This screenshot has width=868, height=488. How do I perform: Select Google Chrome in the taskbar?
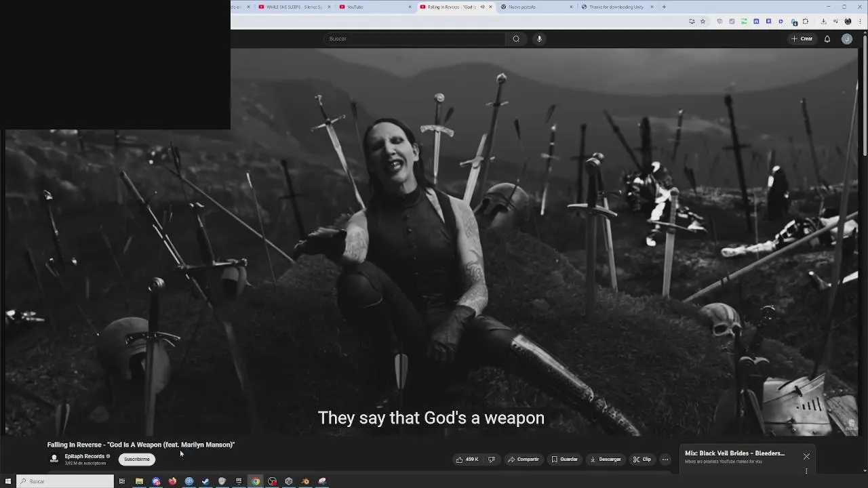256,481
